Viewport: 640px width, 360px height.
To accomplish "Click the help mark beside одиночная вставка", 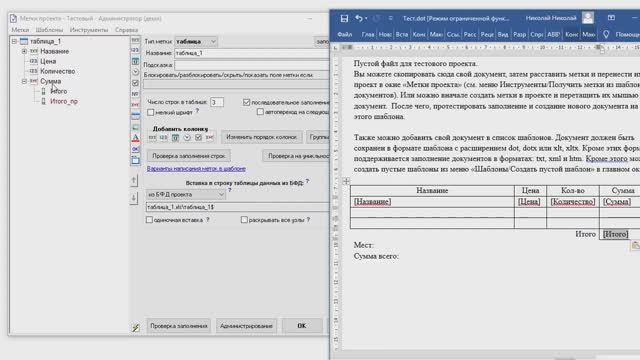I will point(207,220).
